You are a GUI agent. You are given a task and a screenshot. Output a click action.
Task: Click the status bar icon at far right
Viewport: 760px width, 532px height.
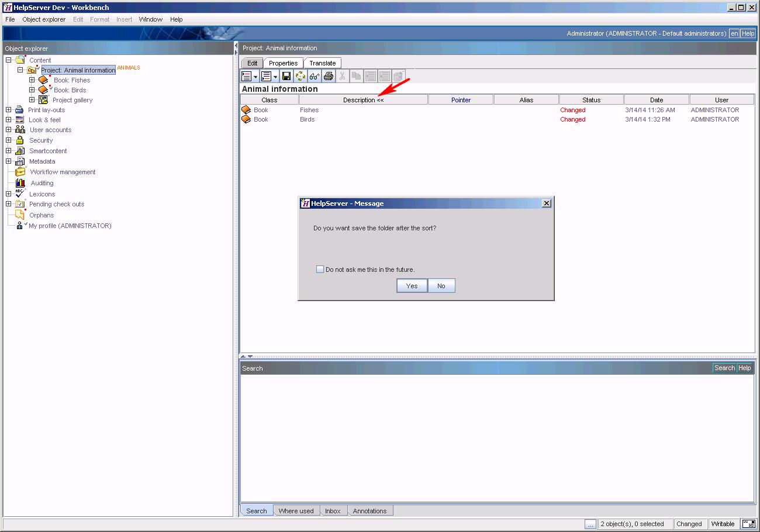click(x=748, y=524)
